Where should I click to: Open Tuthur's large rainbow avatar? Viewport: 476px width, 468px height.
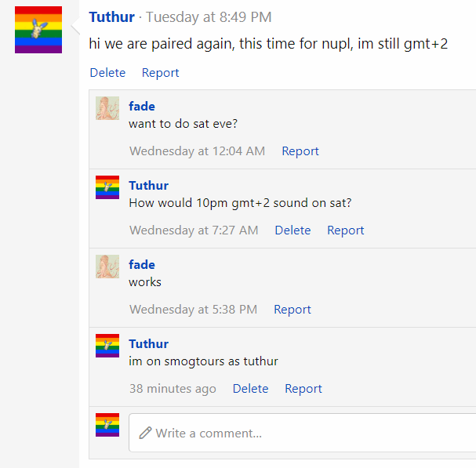38,30
